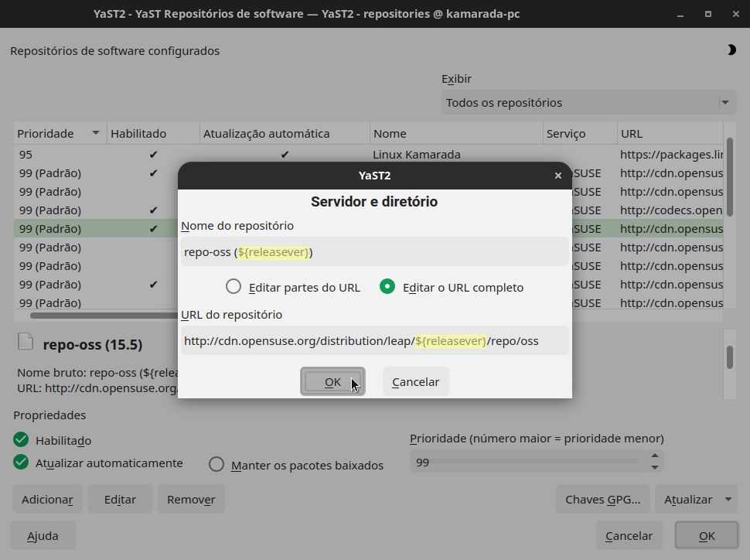
Task: Click the Nome do repositório field
Action: 374,251
